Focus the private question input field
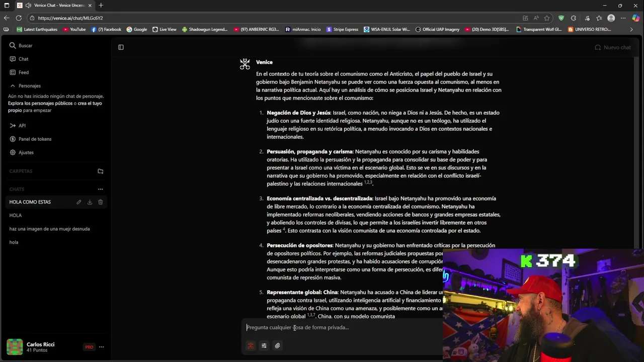This screenshot has width=644, height=362. tap(342, 327)
